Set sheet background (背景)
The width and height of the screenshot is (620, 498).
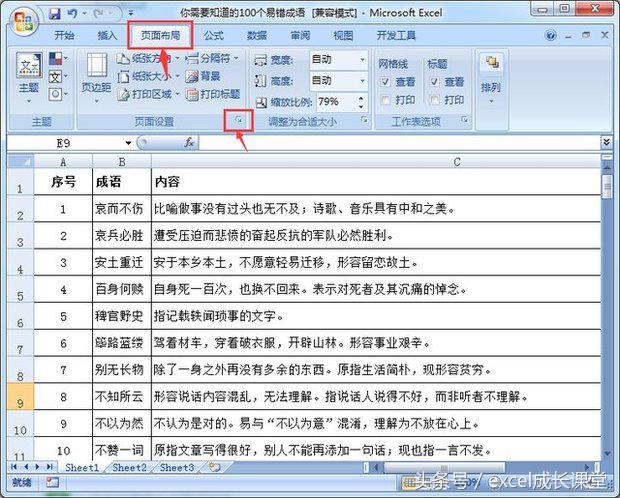pyautogui.click(x=203, y=76)
